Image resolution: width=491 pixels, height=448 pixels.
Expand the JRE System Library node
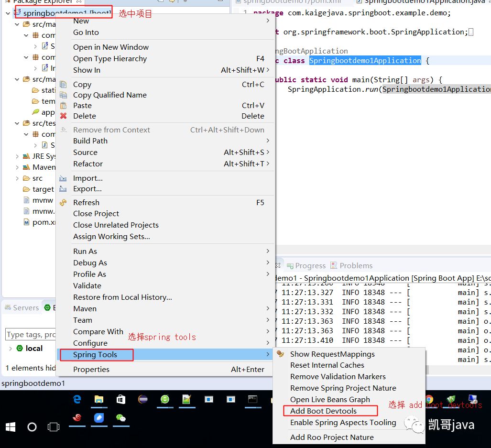tap(17, 156)
